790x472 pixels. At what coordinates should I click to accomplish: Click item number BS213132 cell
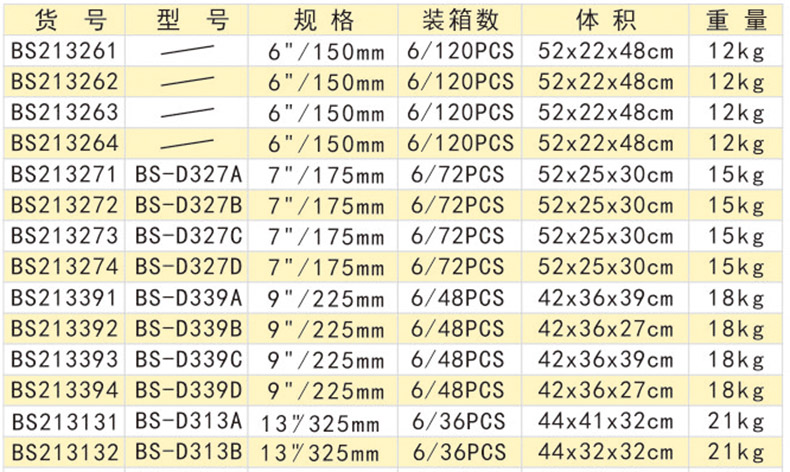(64, 453)
